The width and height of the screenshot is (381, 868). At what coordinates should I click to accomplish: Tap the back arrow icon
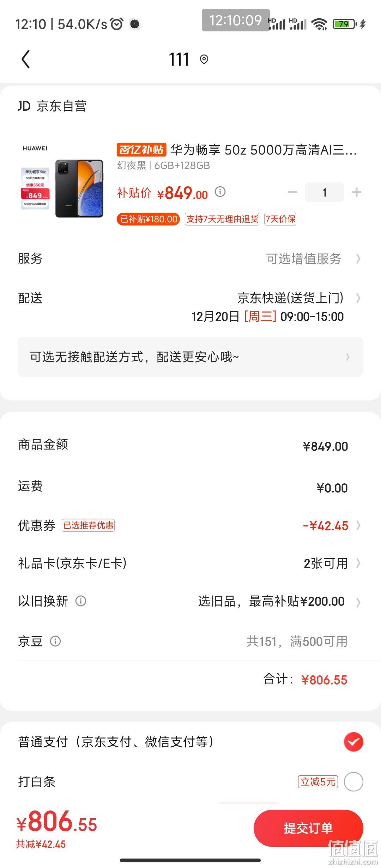pyautogui.click(x=25, y=59)
